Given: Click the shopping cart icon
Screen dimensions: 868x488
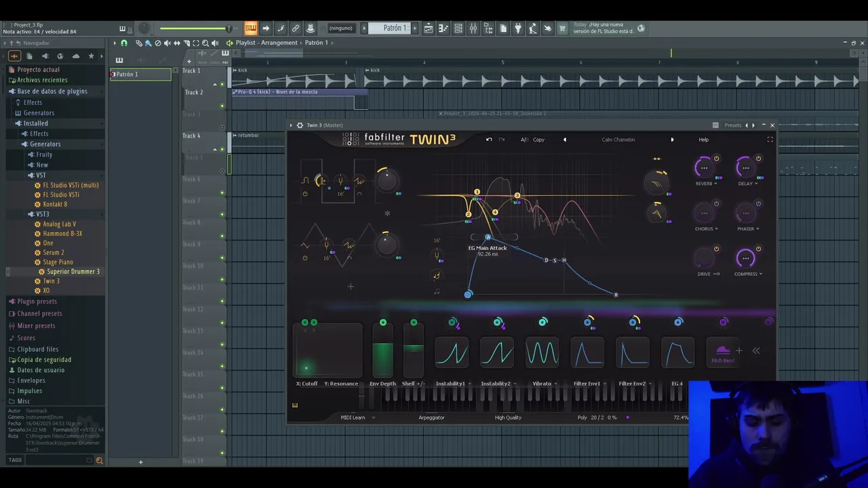Looking at the screenshot, I should 562,28.
